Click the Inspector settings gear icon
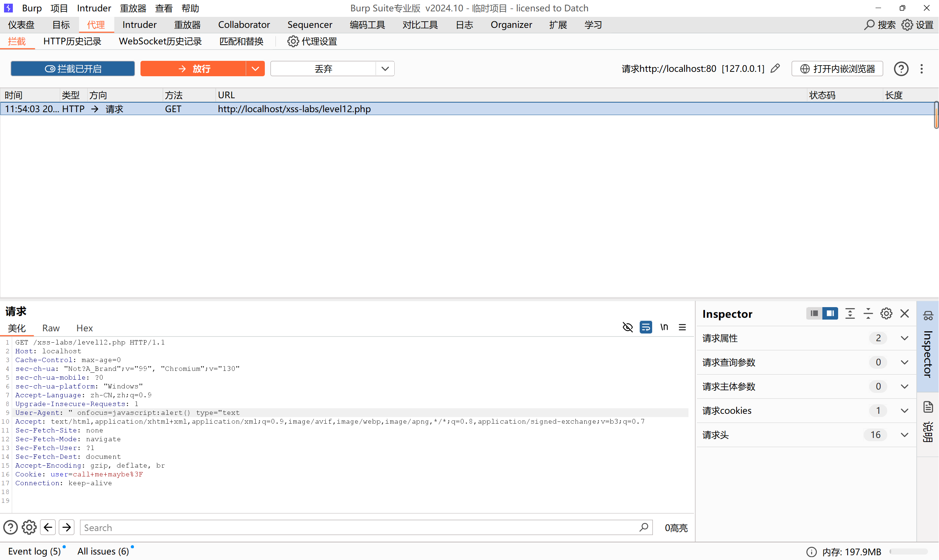This screenshot has height=560, width=939. coord(886,314)
